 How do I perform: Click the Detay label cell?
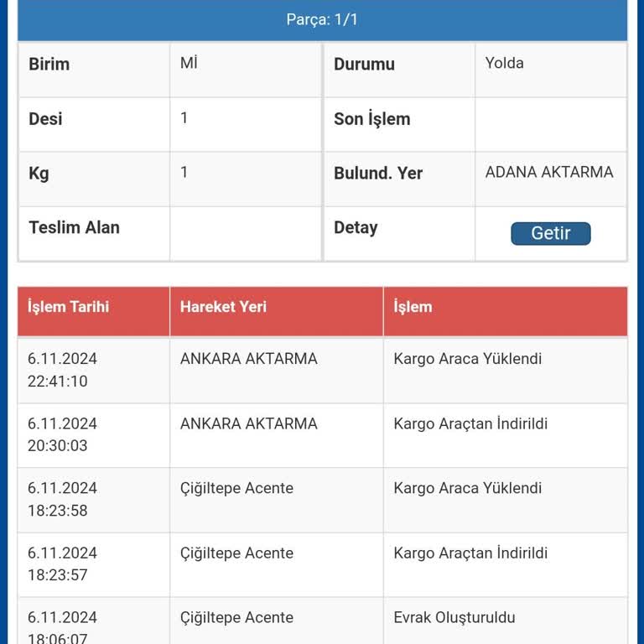pyautogui.click(x=356, y=228)
